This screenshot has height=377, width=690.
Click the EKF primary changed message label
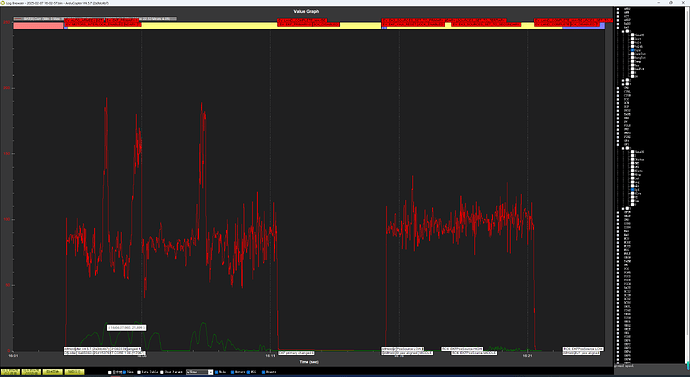tap(296, 353)
